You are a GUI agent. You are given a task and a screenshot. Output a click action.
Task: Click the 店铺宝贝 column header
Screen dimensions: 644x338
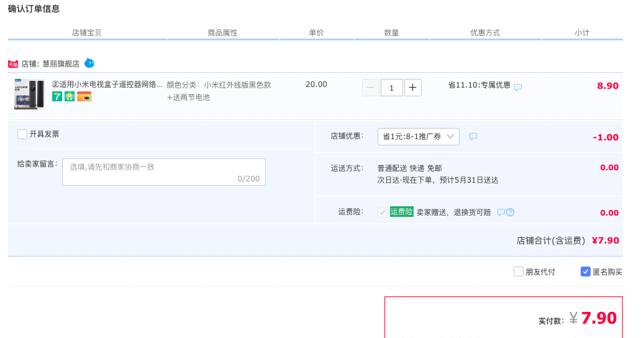(x=87, y=33)
